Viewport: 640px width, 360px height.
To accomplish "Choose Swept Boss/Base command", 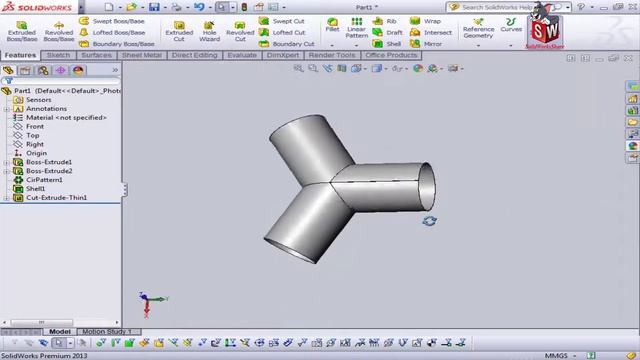I will 112,21.
